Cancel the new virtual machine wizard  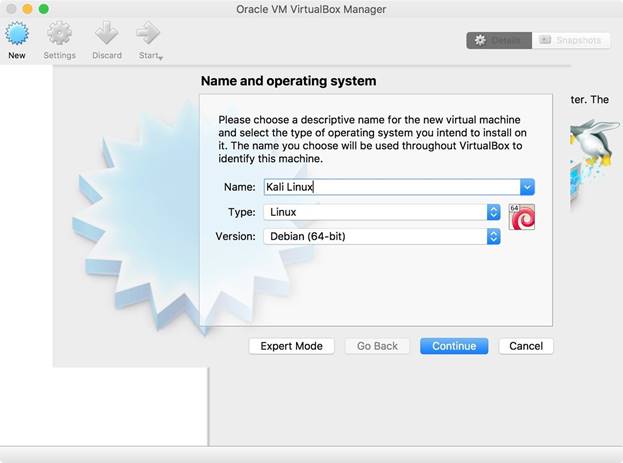pos(526,346)
